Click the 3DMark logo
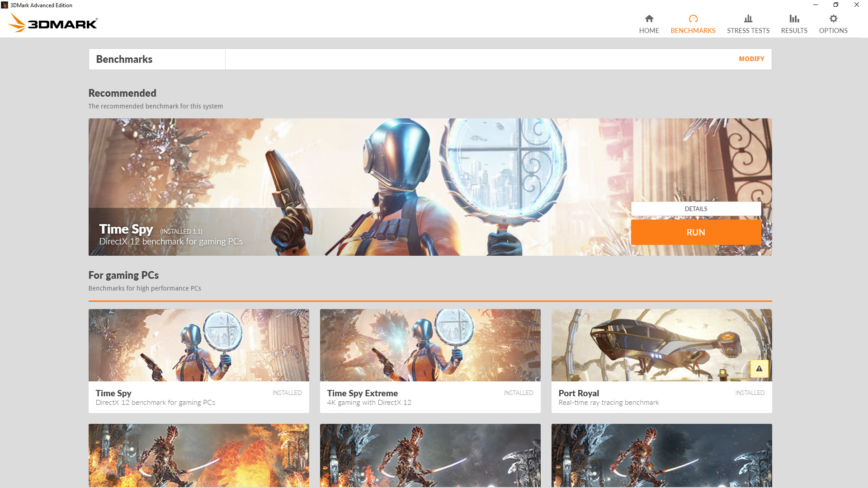 click(x=53, y=23)
